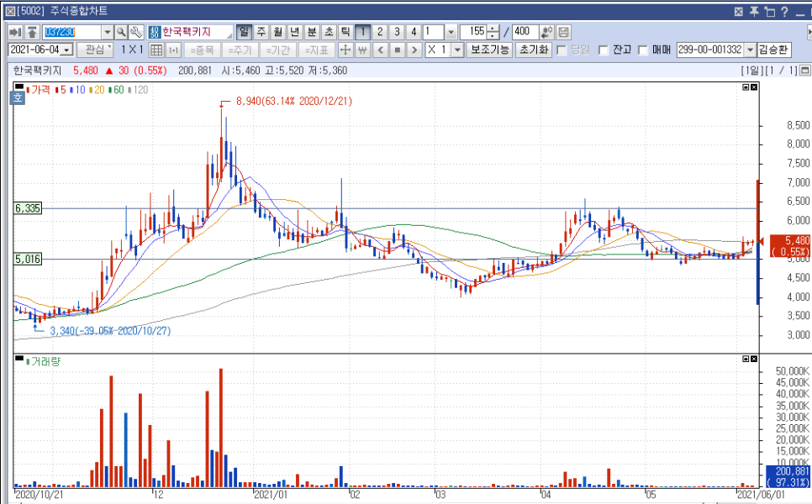812x504 pixels.
Task: Click the total candle count field 400
Action: (x=525, y=32)
